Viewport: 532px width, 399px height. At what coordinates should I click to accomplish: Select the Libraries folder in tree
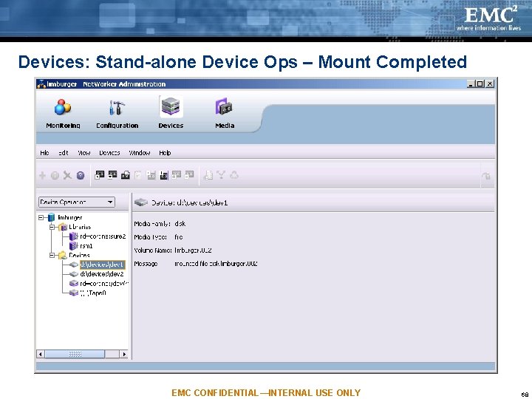pyautogui.click(x=80, y=227)
